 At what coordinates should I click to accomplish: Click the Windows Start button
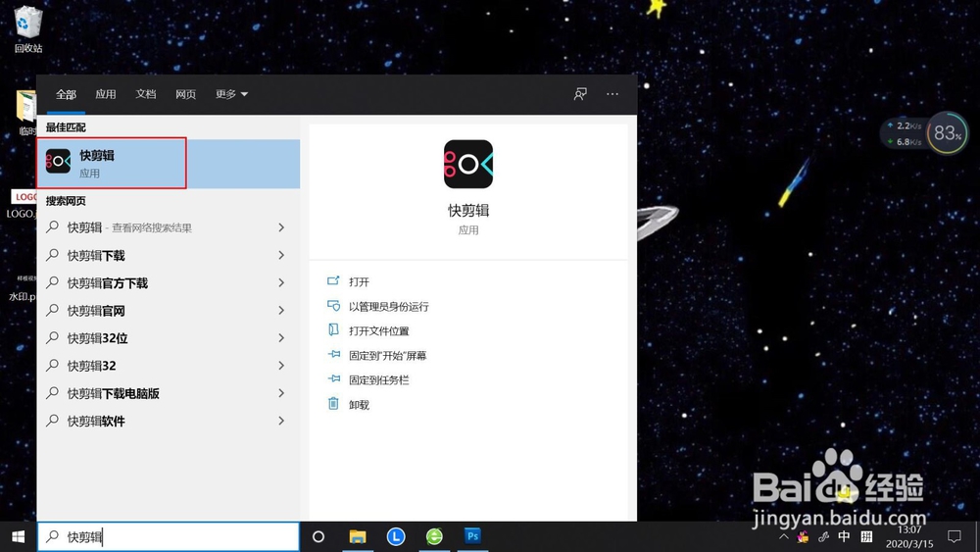[18, 536]
